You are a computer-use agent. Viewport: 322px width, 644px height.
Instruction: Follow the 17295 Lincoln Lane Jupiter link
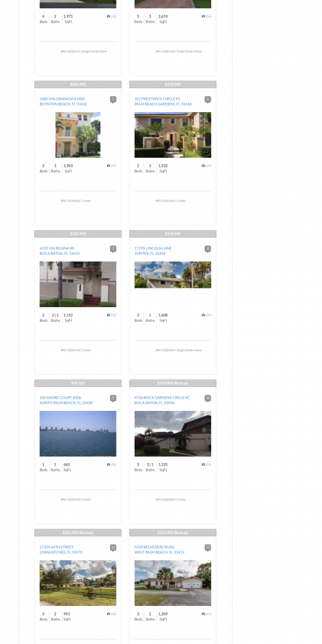[x=153, y=251]
